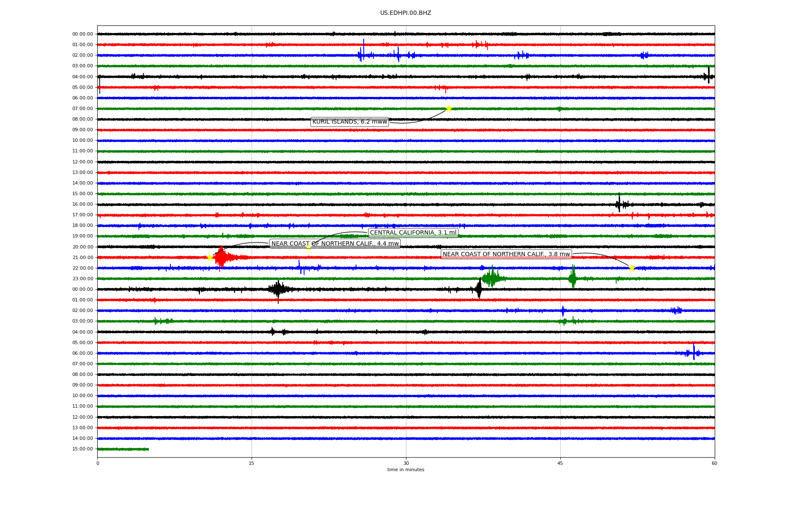Image resolution: width=812 pixels, height=508 pixels.
Task: Click the large red burst on 21:00:00 trace
Action: coord(222,257)
